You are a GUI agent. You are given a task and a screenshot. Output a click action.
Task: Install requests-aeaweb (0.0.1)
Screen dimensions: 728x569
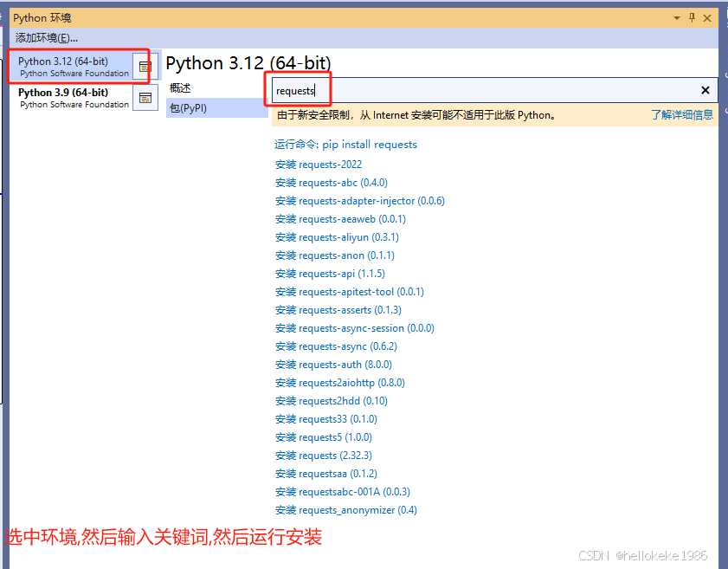click(340, 219)
